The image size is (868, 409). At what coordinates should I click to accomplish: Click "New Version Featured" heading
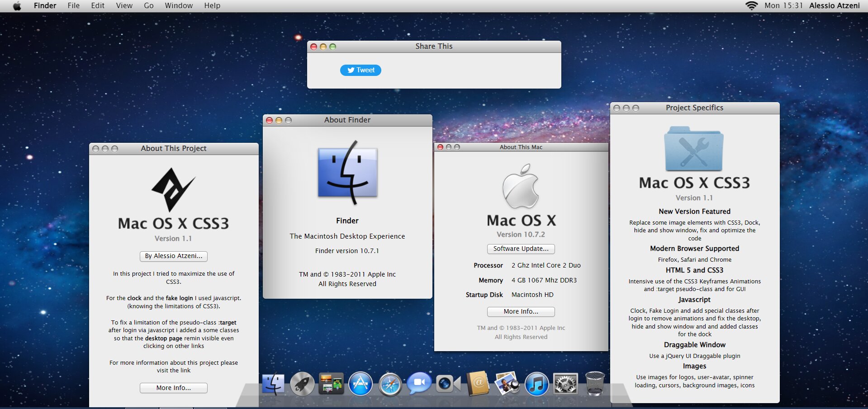[695, 212]
